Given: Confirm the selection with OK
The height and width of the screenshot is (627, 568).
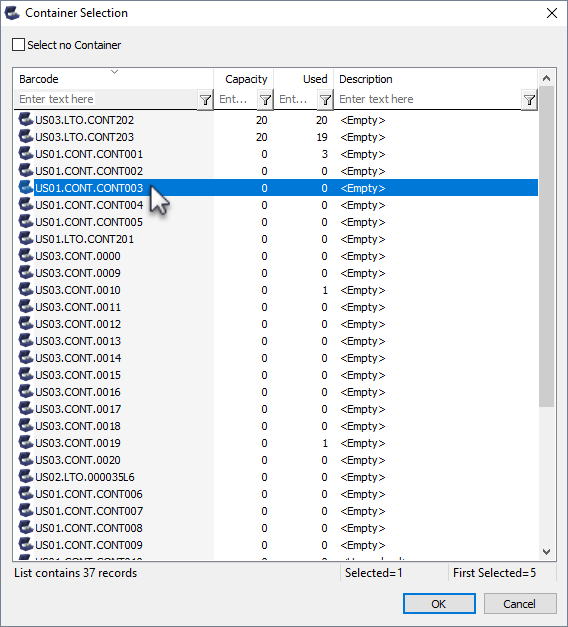Looking at the screenshot, I should pyautogui.click(x=439, y=603).
